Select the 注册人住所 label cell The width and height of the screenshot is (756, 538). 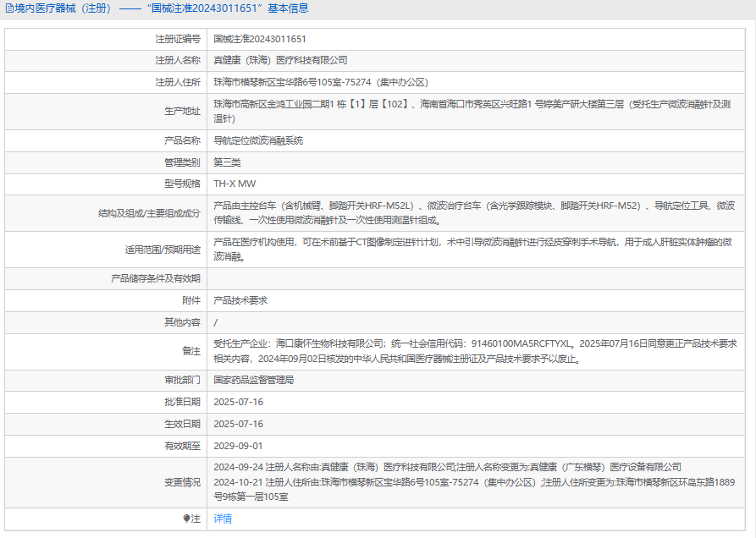tap(106, 82)
